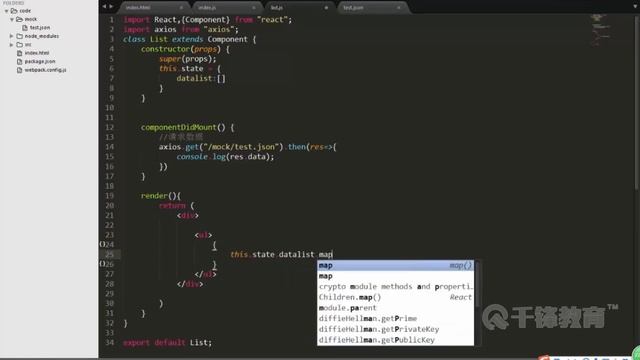Click export default List; line
The image size is (640, 360).
tap(167, 343)
